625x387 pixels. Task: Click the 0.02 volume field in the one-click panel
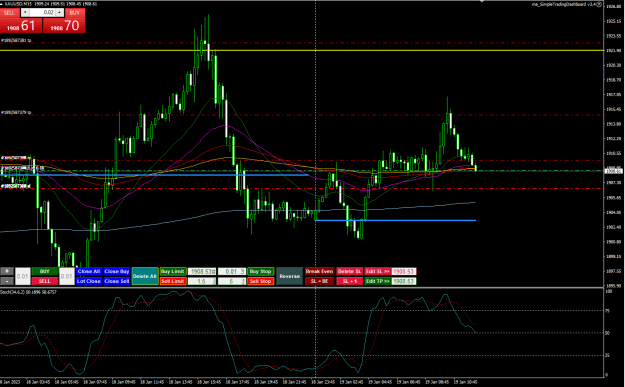point(42,13)
